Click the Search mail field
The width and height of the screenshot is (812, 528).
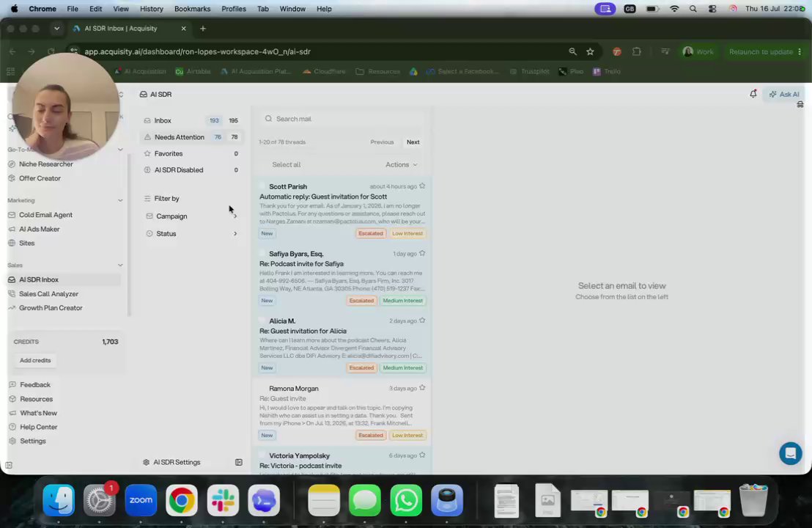click(342, 119)
